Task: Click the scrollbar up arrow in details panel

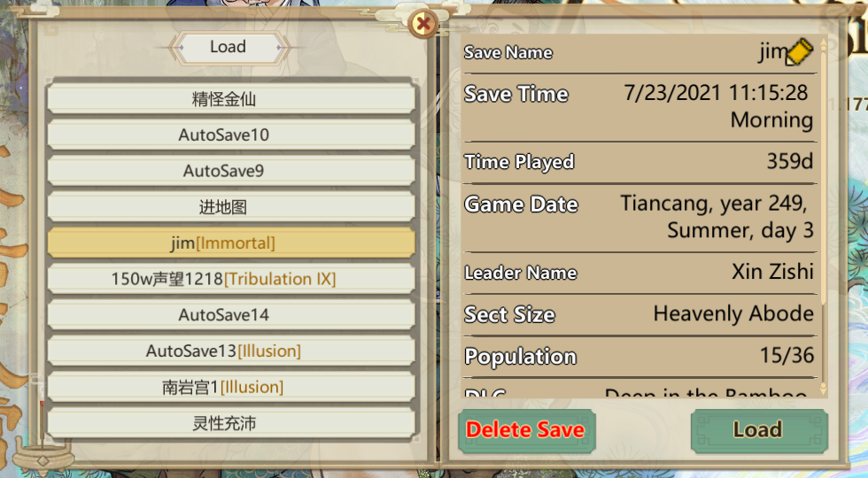Action: click(x=823, y=44)
